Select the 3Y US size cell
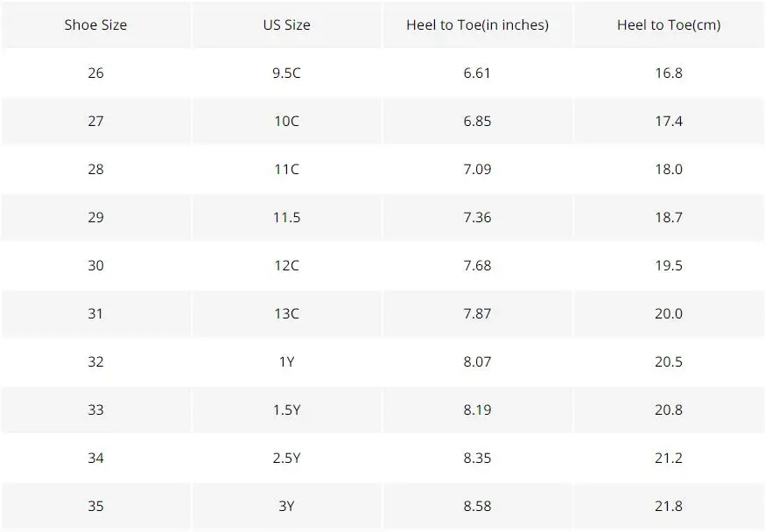The width and height of the screenshot is (765, 532). [x=287, y=506]
